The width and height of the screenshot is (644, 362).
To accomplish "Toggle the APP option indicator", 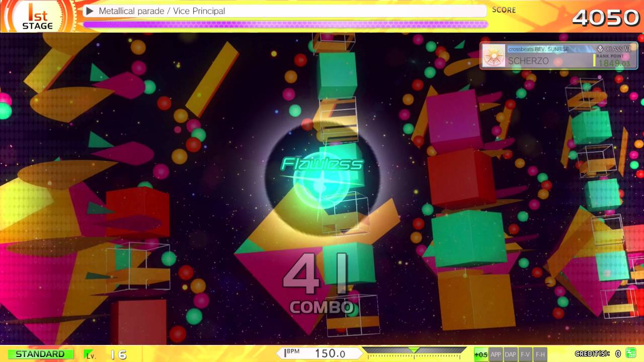I will [x=496, y=354].
